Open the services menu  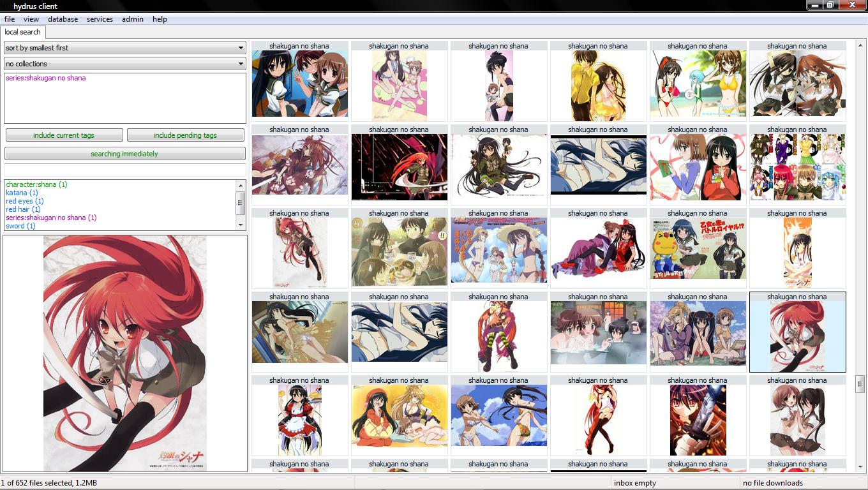point(100,19)
